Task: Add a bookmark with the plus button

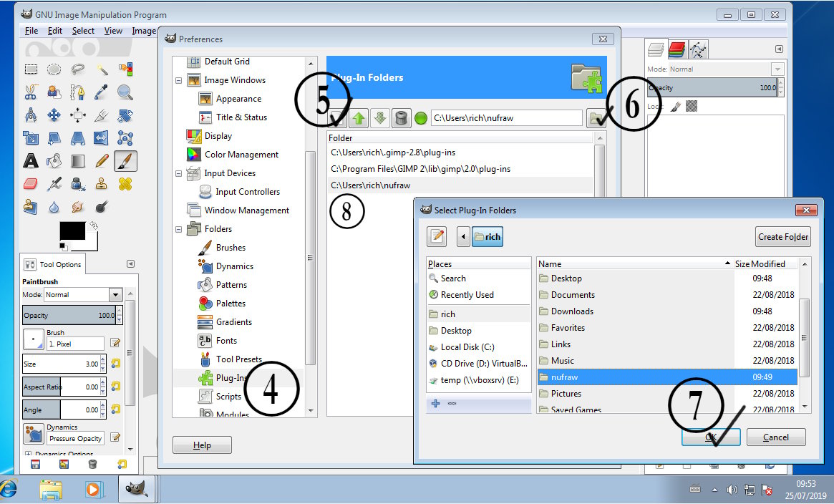Action: pyautogui.click(x=436, y=404)
